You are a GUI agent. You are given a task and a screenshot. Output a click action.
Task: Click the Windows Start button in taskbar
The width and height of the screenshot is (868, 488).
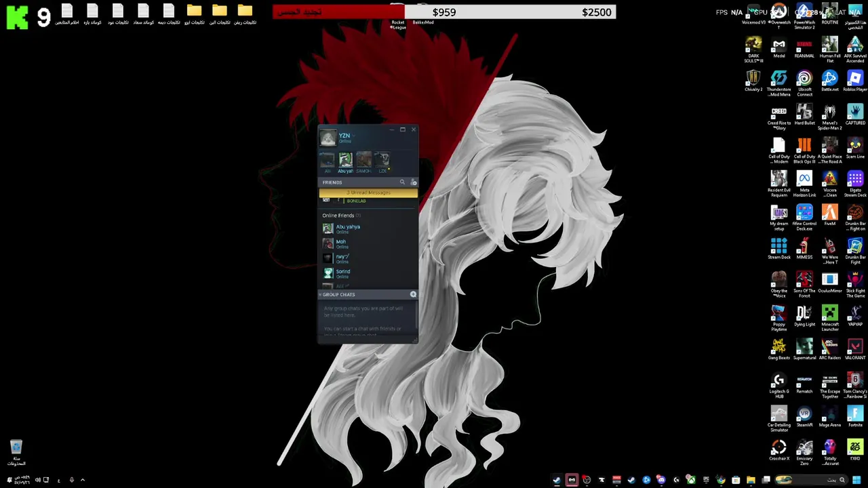click(x=856, y=480)
